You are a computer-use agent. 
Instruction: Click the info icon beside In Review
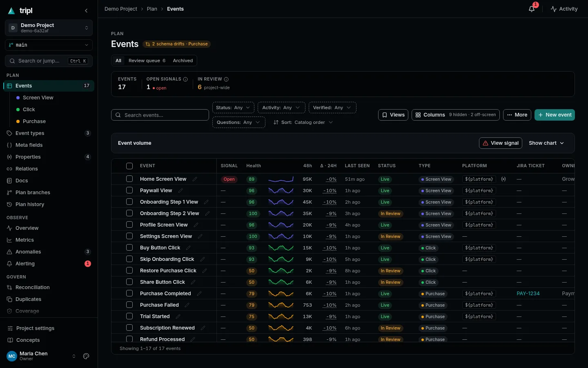point(226,79)
